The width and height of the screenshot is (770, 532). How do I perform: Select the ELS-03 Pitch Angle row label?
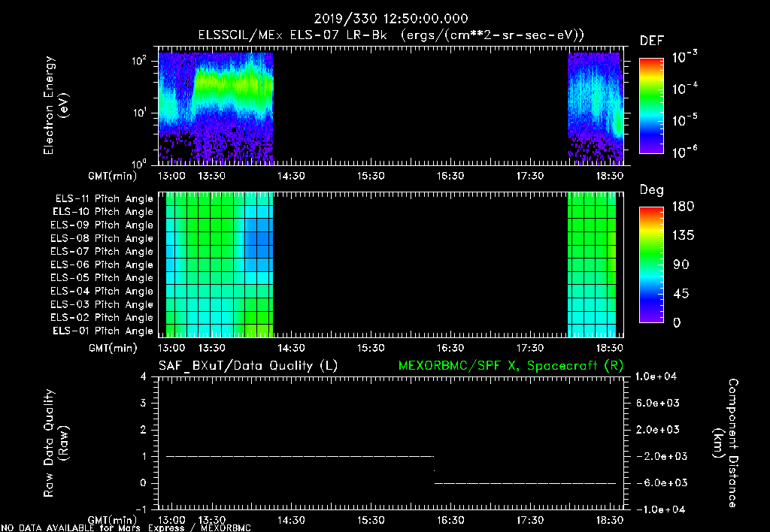pos(102,304)
